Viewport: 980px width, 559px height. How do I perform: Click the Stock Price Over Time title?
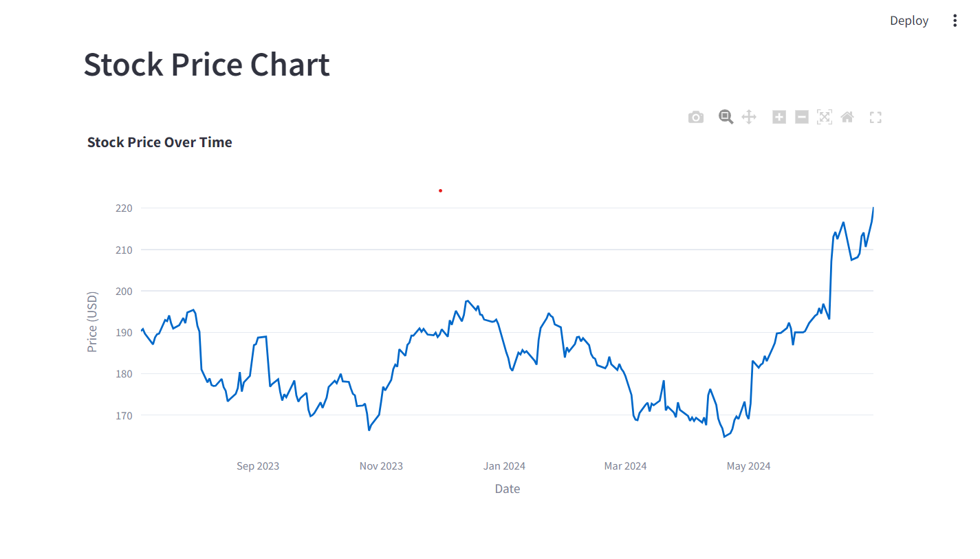160,142
